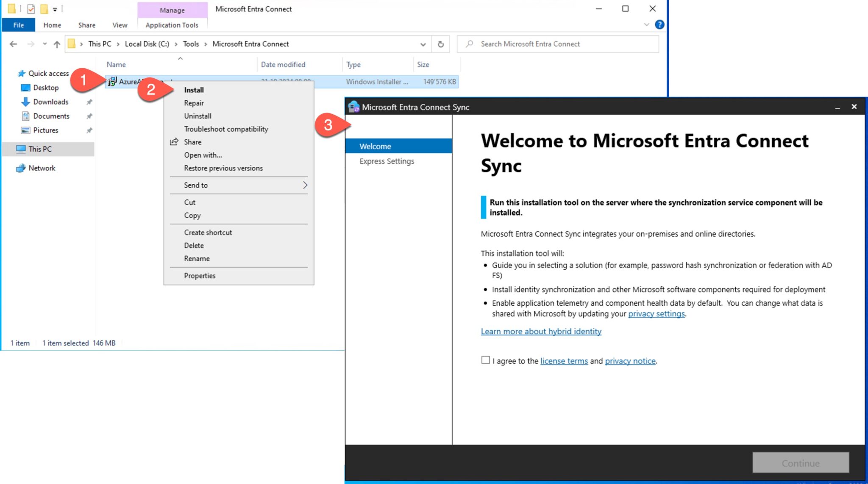Click the up one level arrow icon

57,44
